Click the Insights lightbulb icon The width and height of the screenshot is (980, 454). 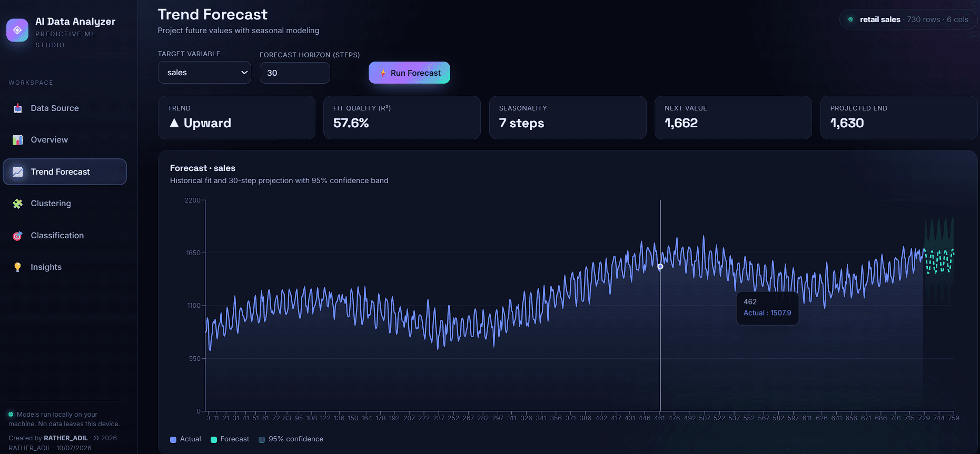tap(17, 267)
